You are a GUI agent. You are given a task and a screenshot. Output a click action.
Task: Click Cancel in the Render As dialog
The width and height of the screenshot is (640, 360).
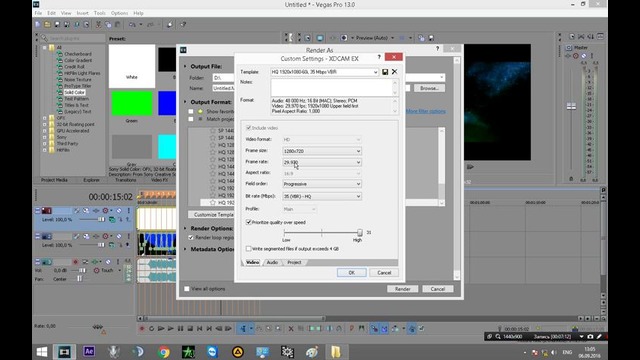click(438, 289)
